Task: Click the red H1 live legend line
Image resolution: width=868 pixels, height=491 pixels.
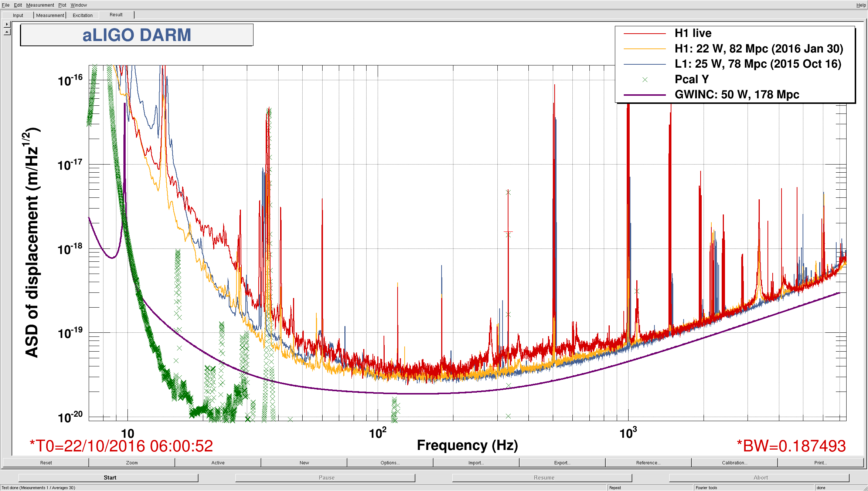Action: coord(645,34)
